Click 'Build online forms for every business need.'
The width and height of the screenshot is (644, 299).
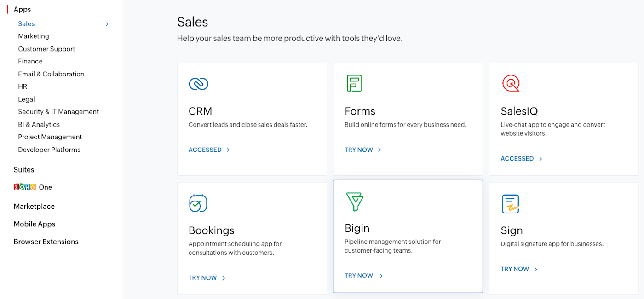click(x=405, y=125)
